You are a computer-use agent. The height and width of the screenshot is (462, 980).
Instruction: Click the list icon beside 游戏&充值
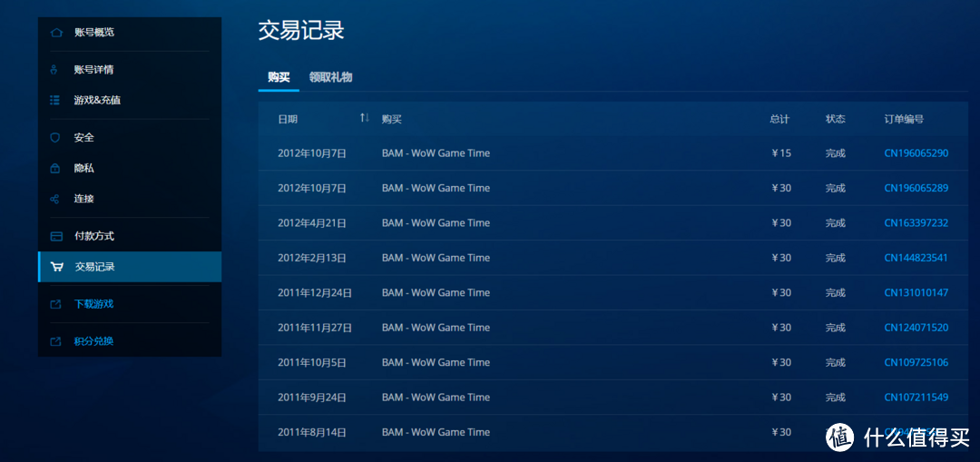click(x=55, y=100)
